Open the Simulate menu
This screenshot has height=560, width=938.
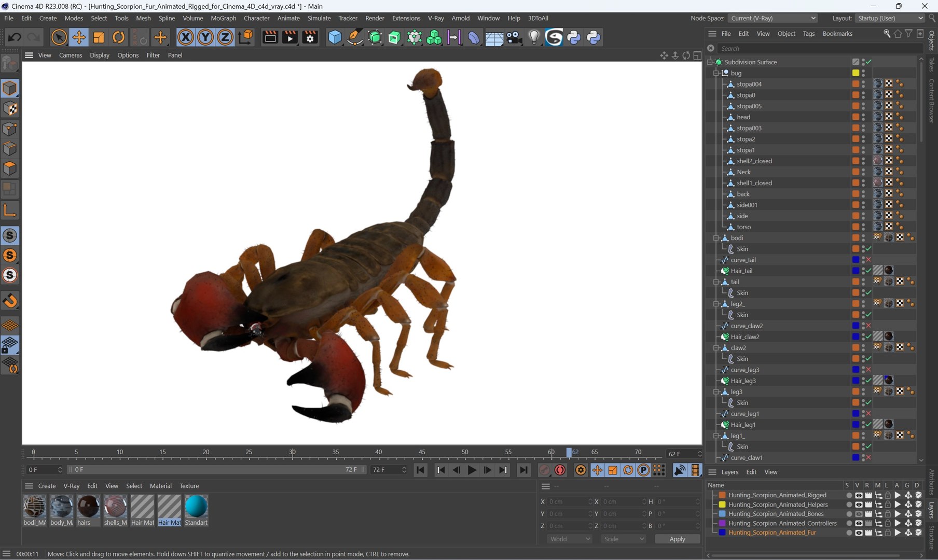point(319,18)
